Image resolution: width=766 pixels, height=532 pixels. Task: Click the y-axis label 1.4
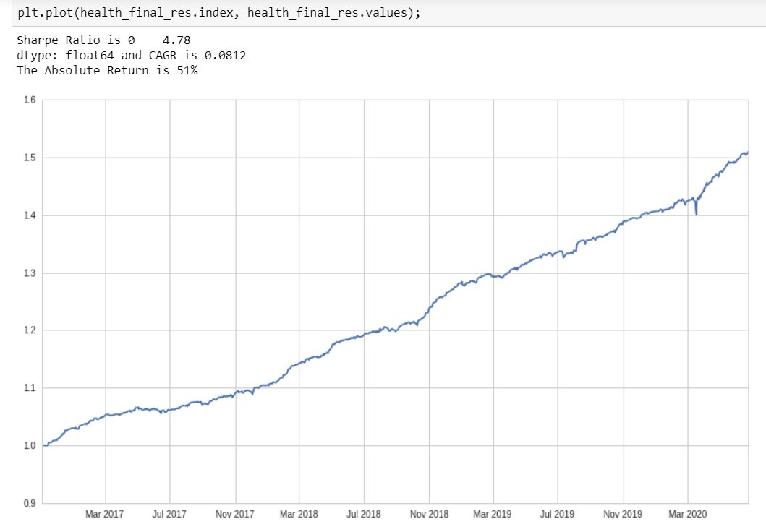click(30, 215)
